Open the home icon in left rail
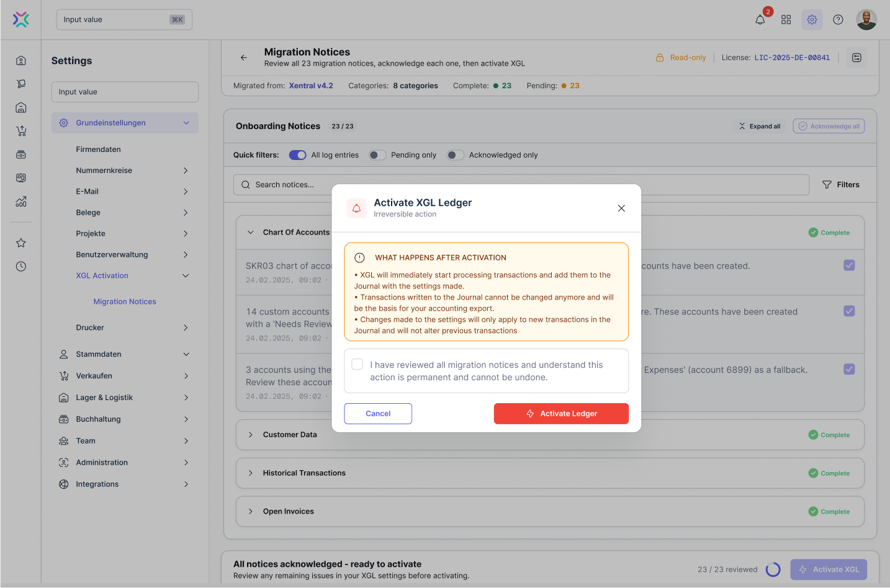This screenshot has width=890, height=588. click(21, 60)
